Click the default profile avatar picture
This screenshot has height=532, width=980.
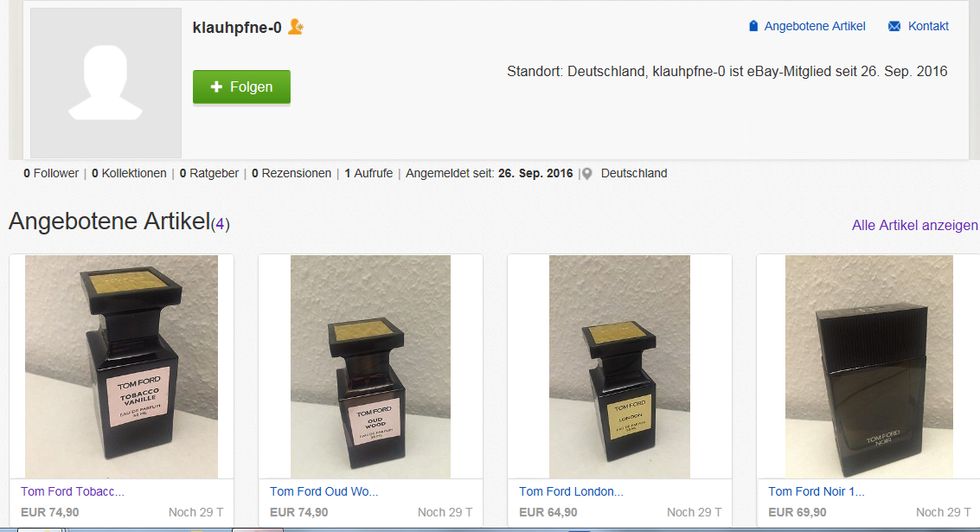click(106, 82)
